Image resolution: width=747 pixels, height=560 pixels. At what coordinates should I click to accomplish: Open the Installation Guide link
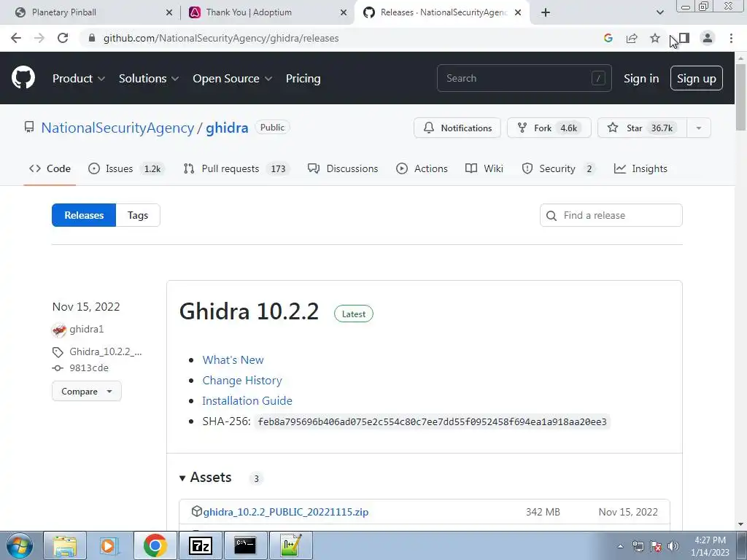247,401
